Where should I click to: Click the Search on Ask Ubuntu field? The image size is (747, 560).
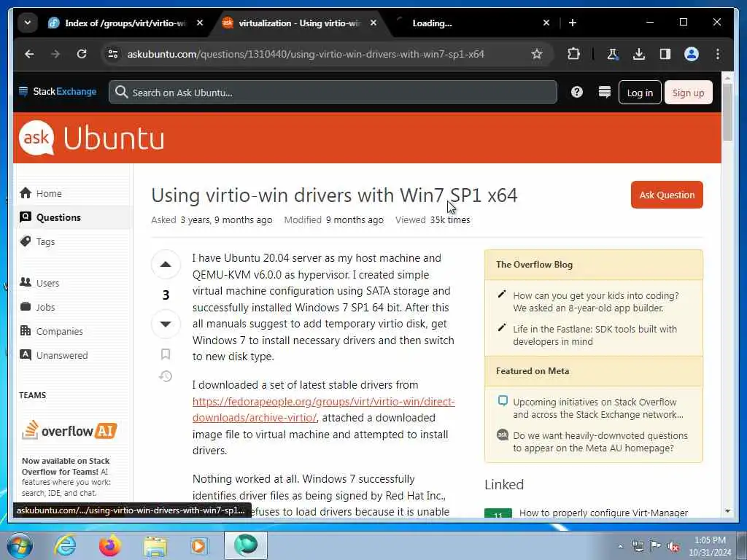[x=333, y=92]
